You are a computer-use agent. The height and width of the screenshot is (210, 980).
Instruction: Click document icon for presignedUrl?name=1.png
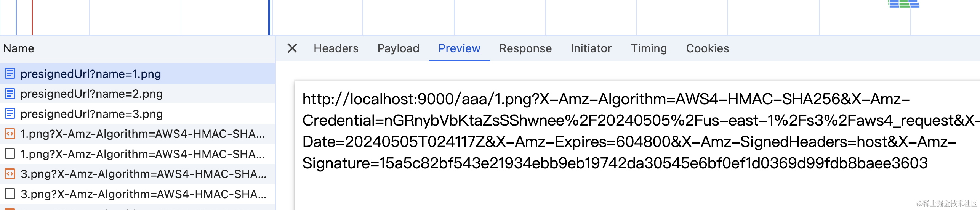click(10, 74)
